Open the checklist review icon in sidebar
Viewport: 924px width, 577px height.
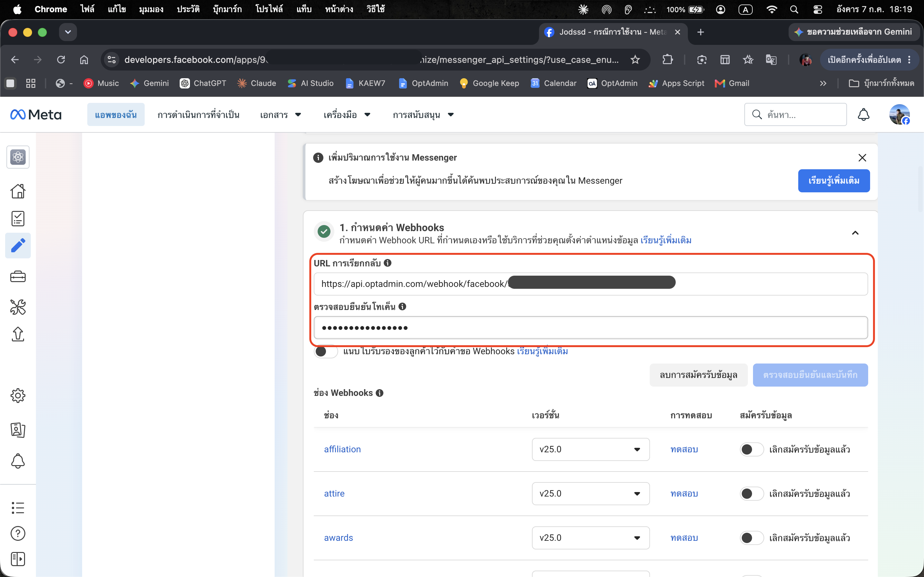[18, 219]
